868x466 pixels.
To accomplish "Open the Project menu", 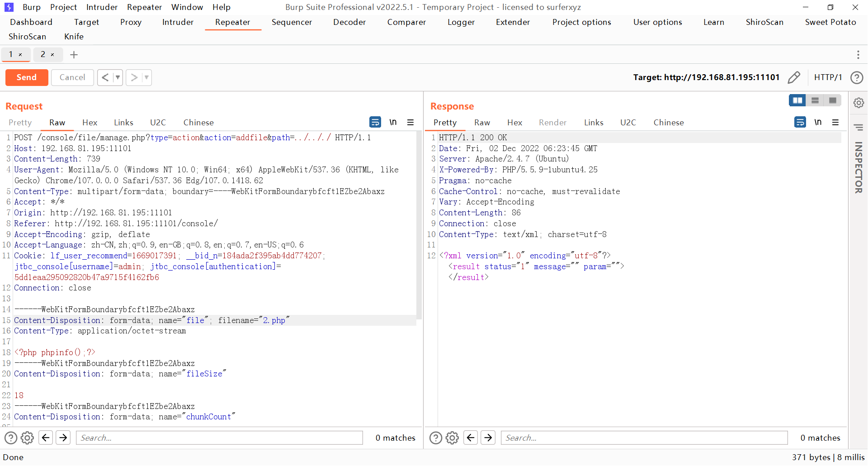I will [64, 7].
